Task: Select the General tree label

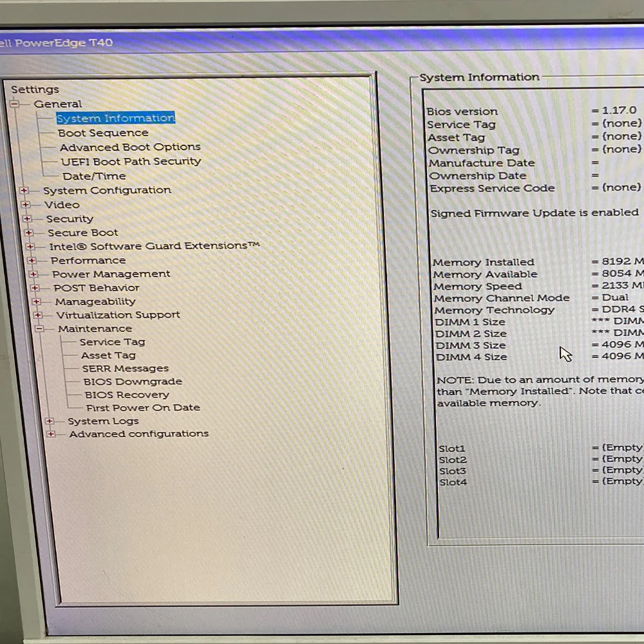Action: click(x=58, y=104)
